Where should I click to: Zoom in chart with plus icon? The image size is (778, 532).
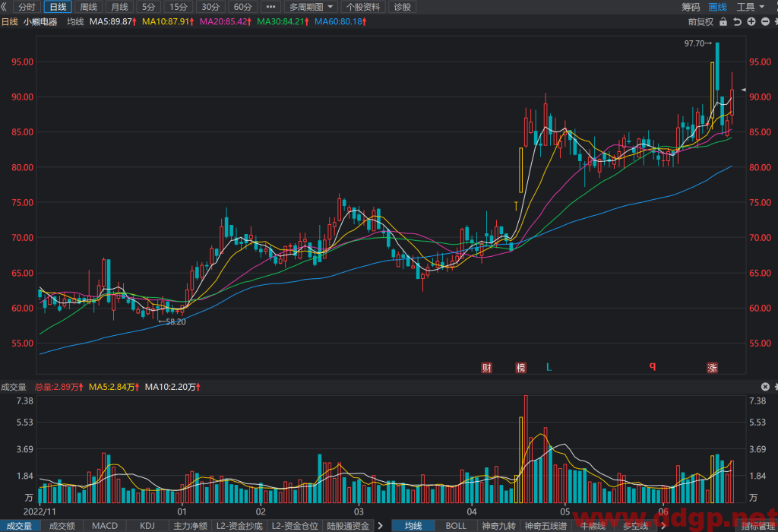click(751, 22)
